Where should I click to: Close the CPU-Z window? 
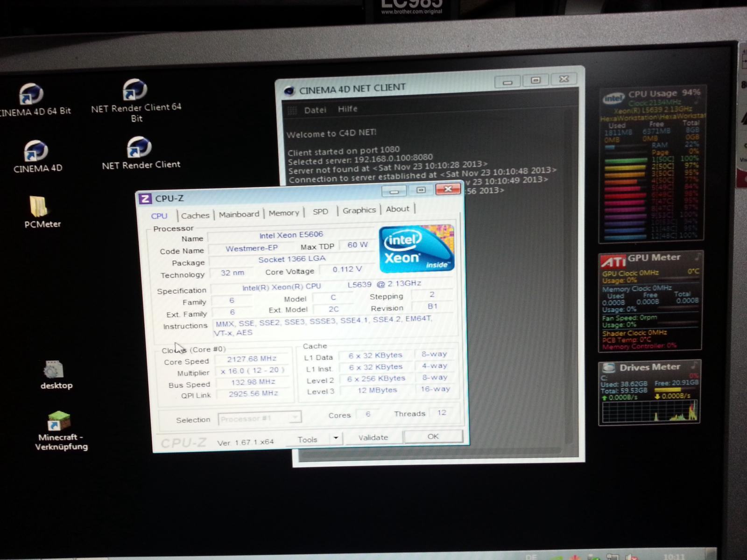tap(448, 189)
